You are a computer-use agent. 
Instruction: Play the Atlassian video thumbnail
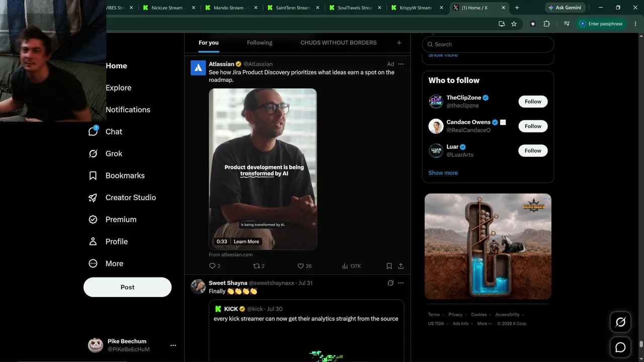point(263,169)
